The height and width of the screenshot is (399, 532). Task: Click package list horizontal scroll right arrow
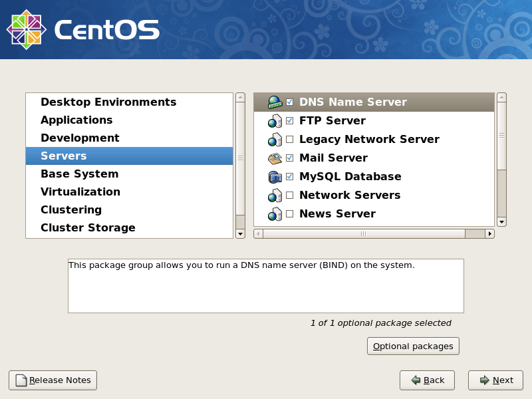pos(489,234)
